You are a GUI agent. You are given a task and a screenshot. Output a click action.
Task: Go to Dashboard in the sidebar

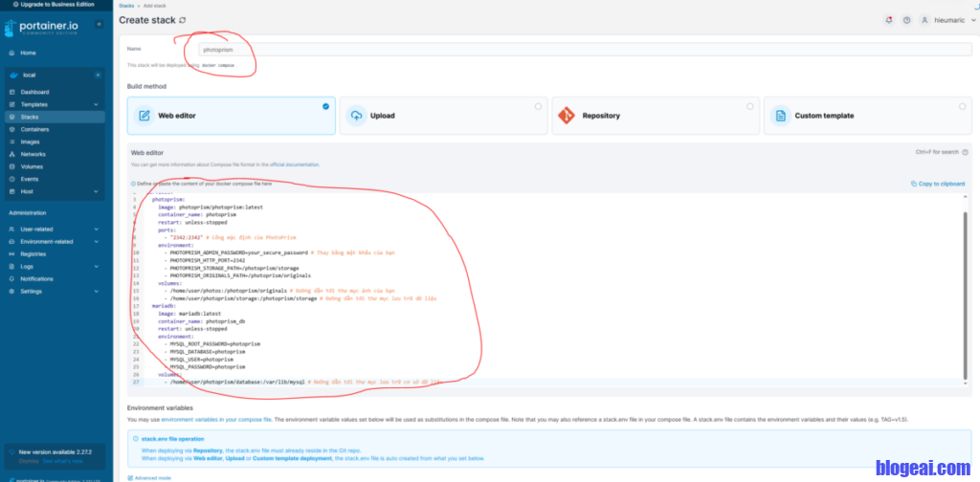coord(34,92)
